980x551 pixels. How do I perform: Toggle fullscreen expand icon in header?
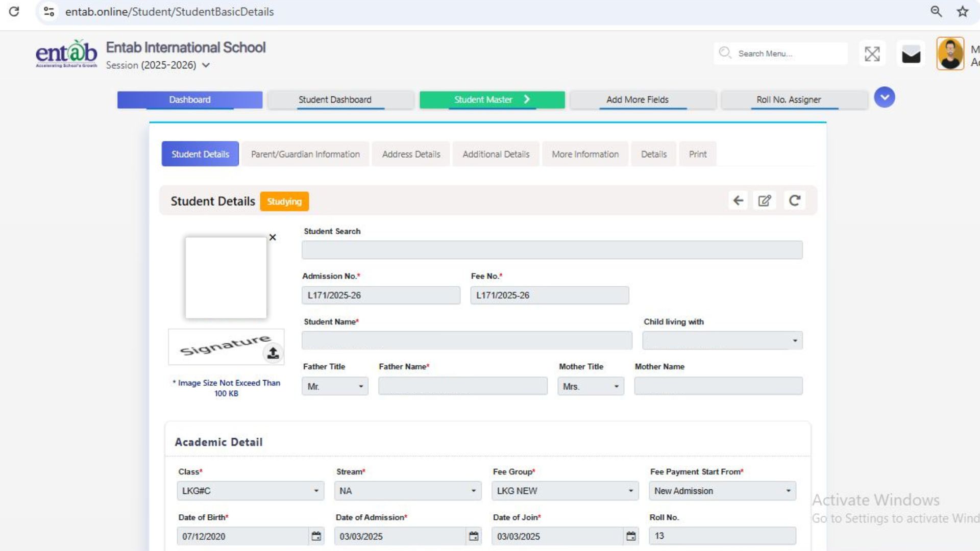tap(872, 54)
